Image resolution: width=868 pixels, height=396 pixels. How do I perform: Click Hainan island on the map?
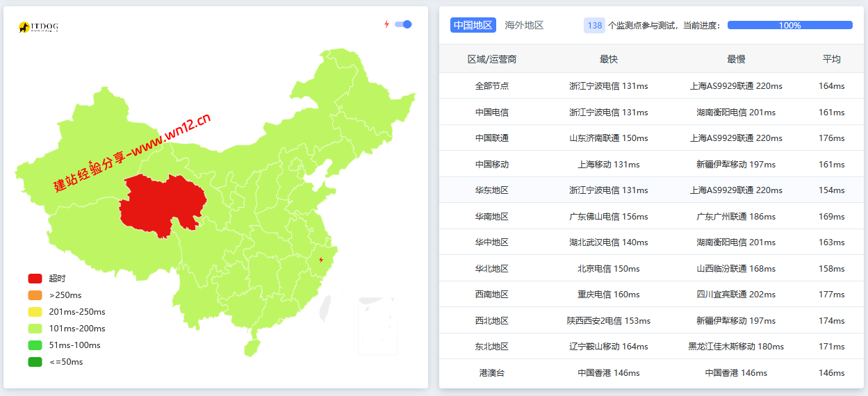[251, 347]
